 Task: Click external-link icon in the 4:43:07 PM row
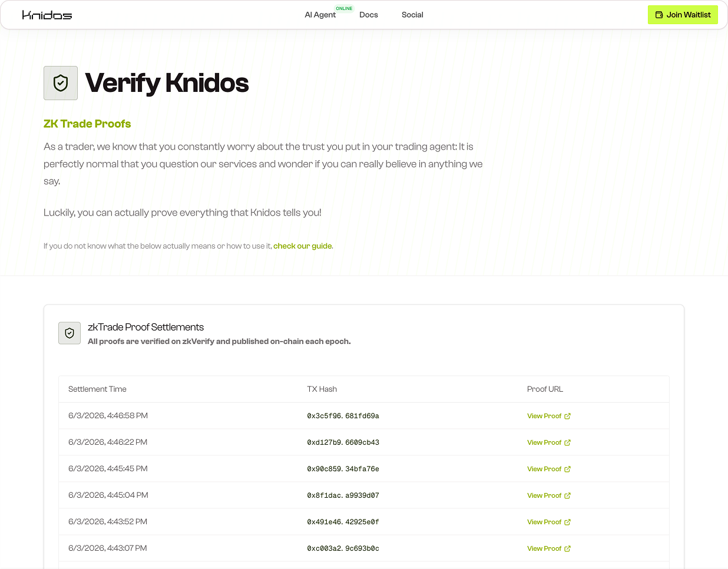[567, 548]
